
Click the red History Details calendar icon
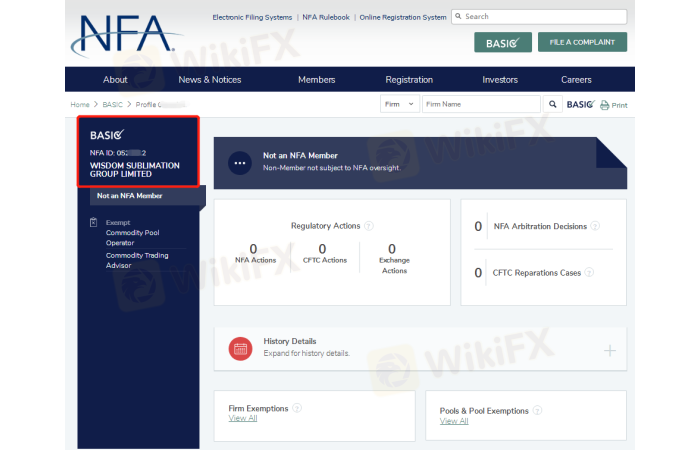click(240, 348)
